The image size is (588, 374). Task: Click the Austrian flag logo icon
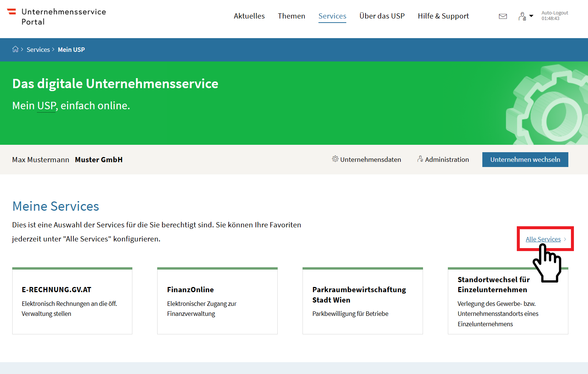point(12,12)
